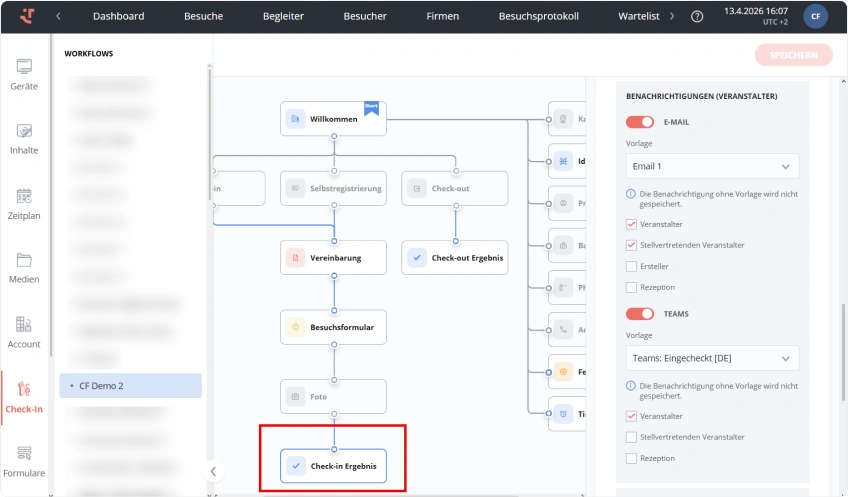Open the Email 1 Vorlage dropdown
848x497 pixels.
click(712, 167)
